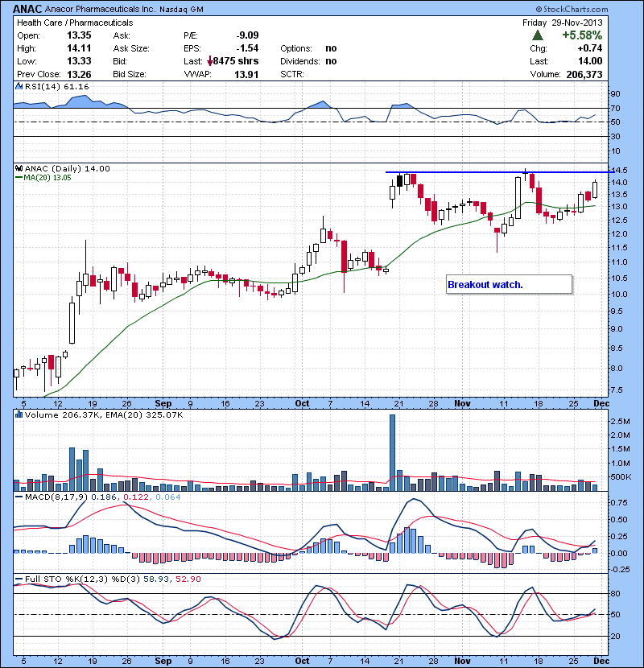
Task: Click the Options: no field
Action: (308, 48)
